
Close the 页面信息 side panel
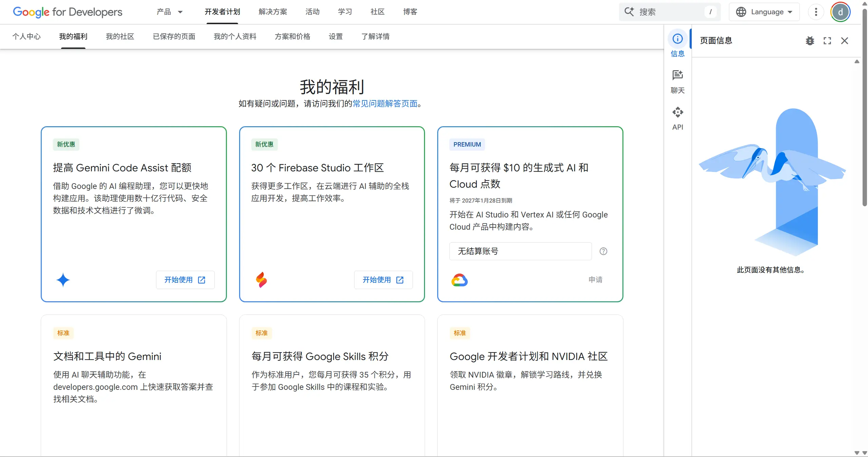point(844,41)
